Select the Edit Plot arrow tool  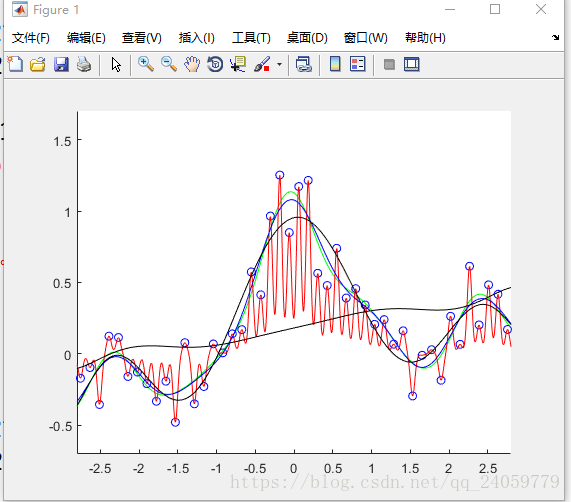tap(116, 65)
